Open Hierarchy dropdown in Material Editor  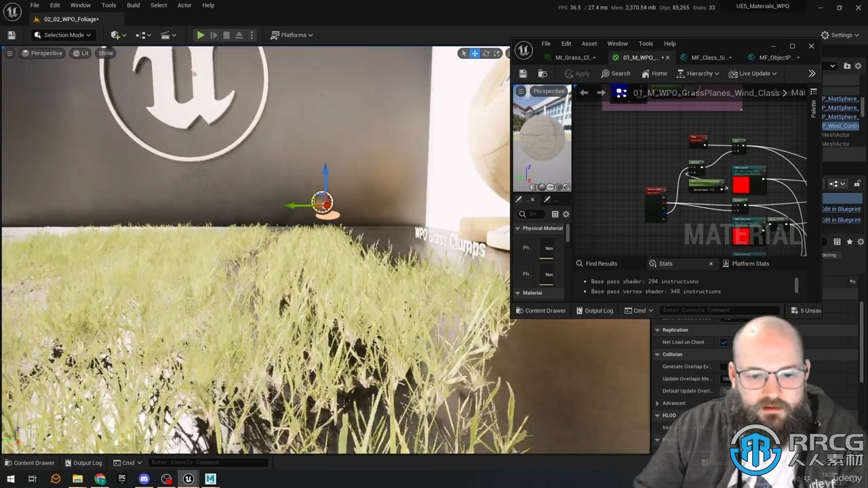click(698, 73)
